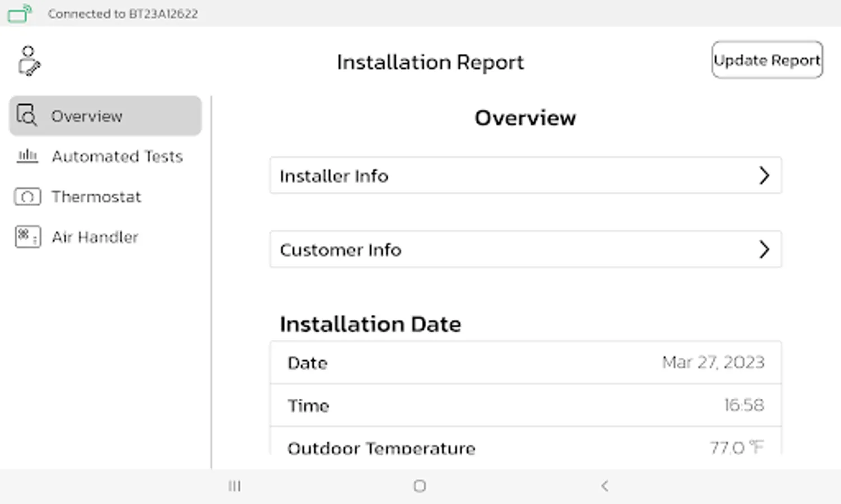This screenshot has height=504, width=841.
Task: Tap the Android home button
Action: click(420, 486)
